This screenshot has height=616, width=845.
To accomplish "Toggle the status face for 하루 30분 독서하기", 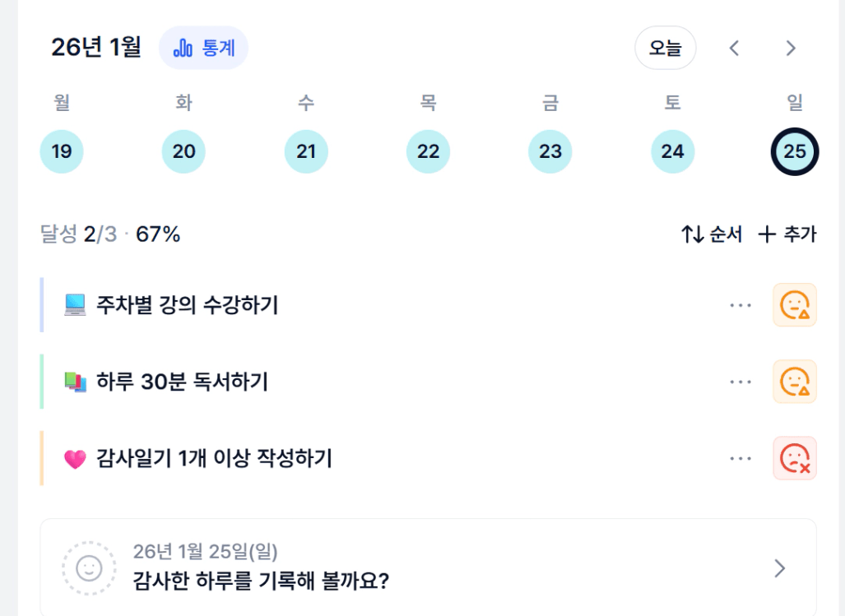I will (x=794, y=382).
